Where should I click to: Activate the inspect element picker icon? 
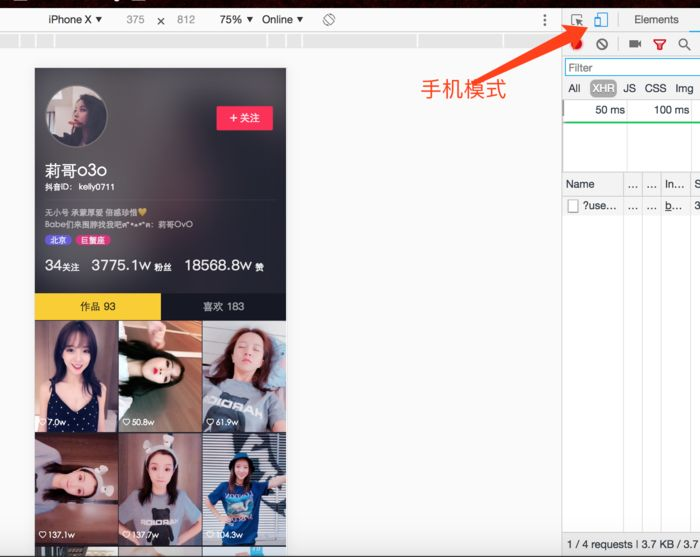577,20
